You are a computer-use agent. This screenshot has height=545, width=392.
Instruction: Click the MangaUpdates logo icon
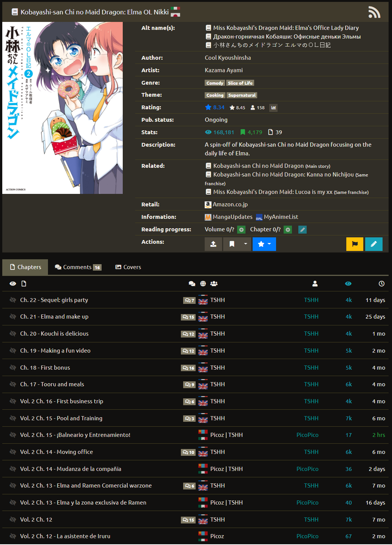pos(208,217)
